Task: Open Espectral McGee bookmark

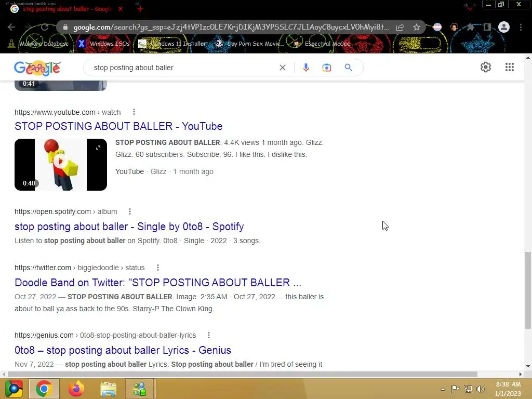Action: 322,44
